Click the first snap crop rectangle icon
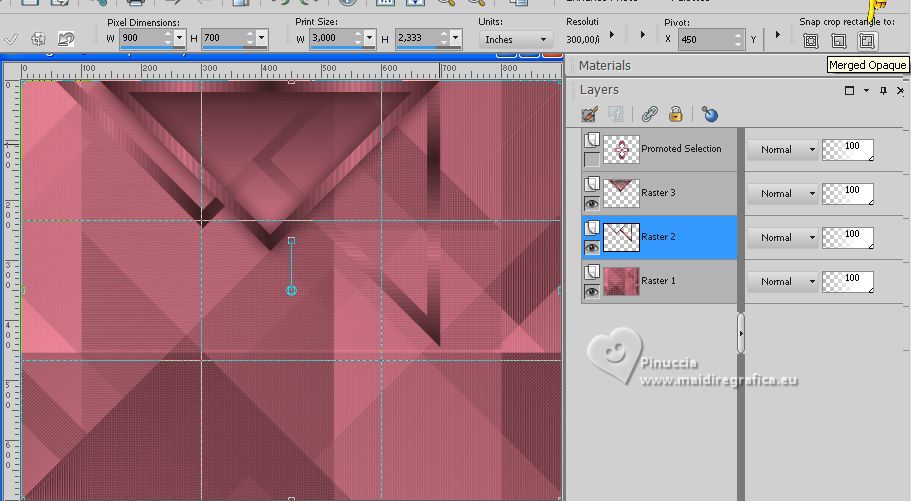 (811, 41)
